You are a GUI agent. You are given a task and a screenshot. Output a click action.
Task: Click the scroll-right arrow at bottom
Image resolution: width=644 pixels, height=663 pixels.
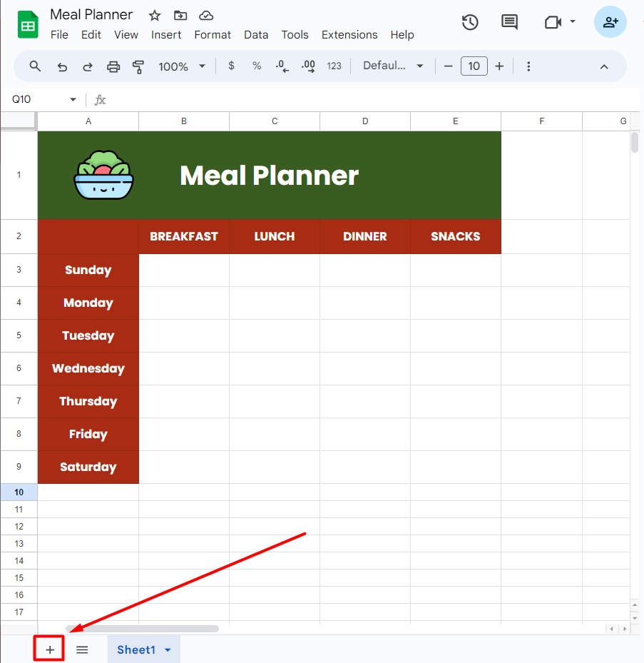click(x=625, y=629)
